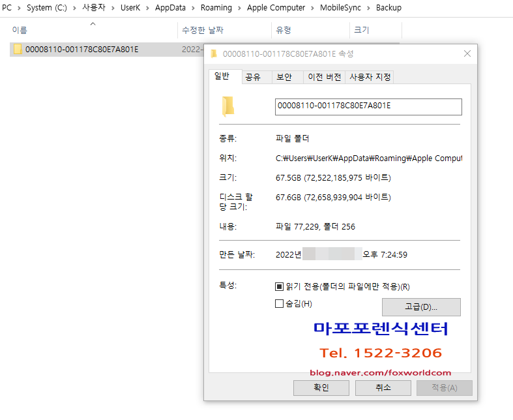Go to Roaming in breadcrumb path
This screenshot has width=513, height=420.
[x=216, y=8]
